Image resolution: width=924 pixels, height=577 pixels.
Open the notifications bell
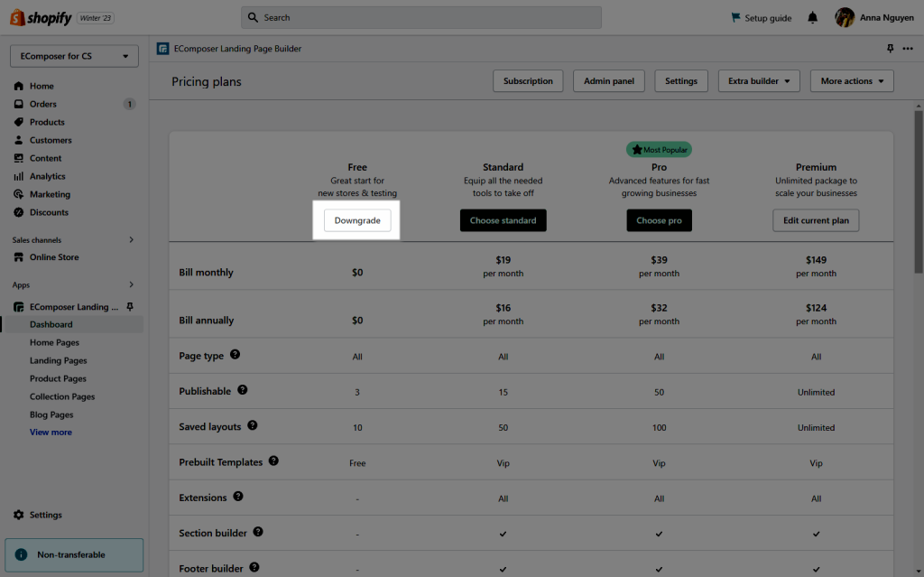click(813, 18)
